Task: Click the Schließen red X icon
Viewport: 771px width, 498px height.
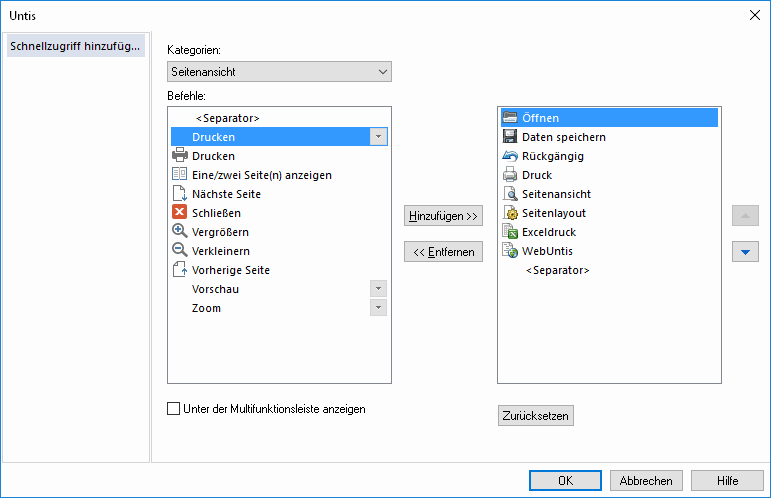Action: (179, 212)
